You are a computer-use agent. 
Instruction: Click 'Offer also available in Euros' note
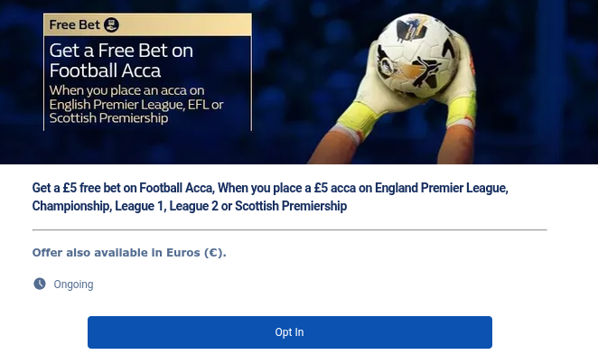coord(128,253)
